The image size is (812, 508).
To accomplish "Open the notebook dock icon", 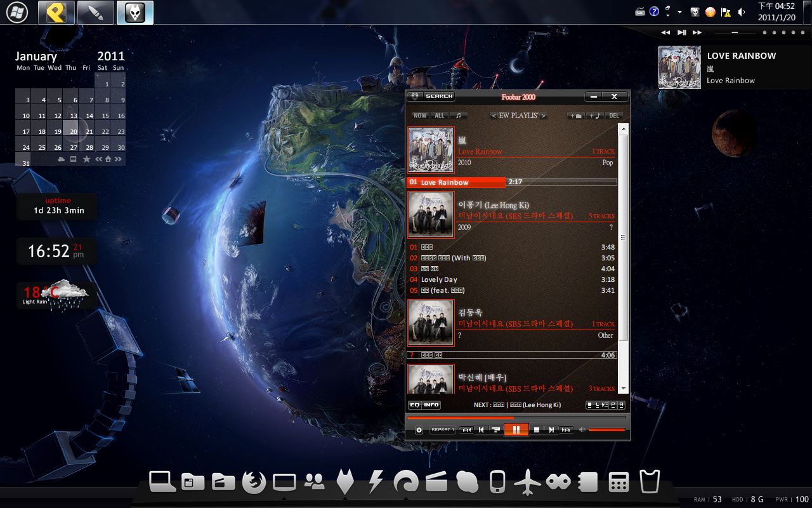I will click(589, 483).
